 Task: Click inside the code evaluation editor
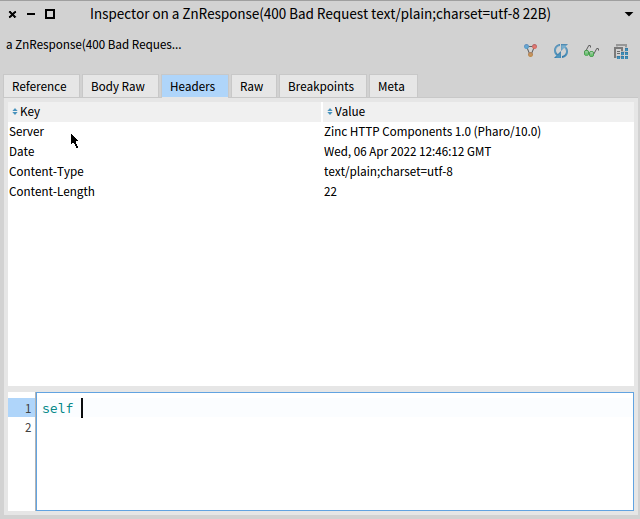[x=335, y=451]
